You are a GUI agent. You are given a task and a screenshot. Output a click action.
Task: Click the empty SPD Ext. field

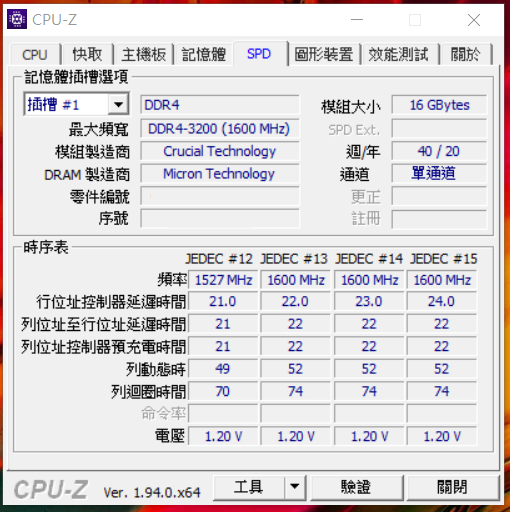click(x=439, y=129)
